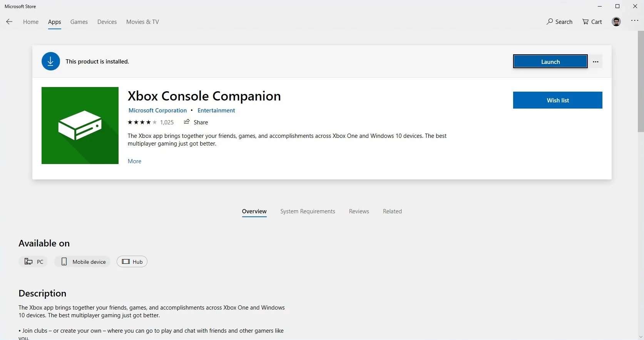Open the Movies & TV tab

click(x=142, y=22)
